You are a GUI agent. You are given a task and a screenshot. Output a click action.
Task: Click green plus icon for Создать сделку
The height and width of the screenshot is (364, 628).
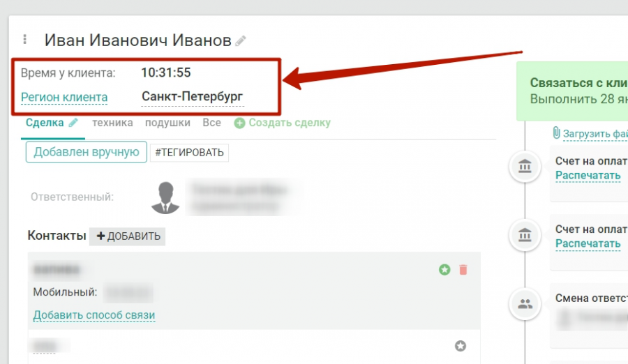[239, 123]
